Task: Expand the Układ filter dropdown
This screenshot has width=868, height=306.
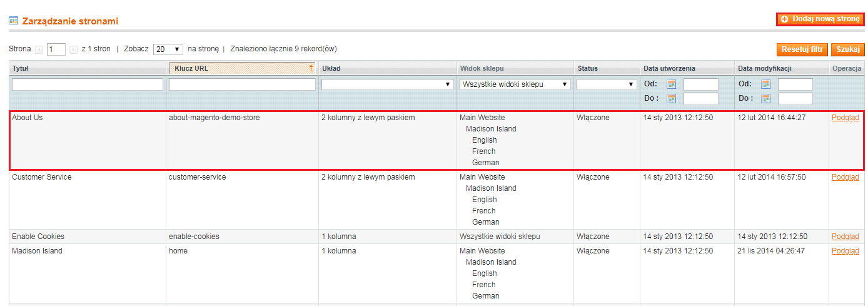Action: click(x=387, y=84)
